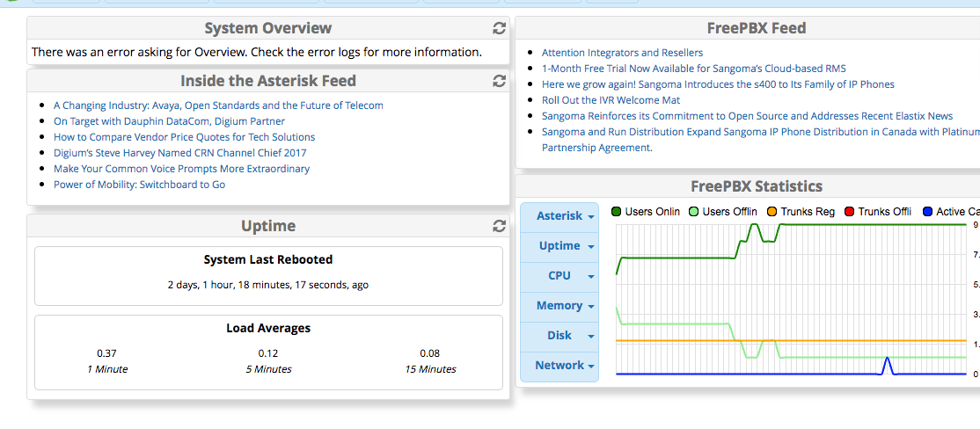Open 'Sangoma and Run Distribution' link
Viewport: 980px width, 429px height.
[761, 132]
